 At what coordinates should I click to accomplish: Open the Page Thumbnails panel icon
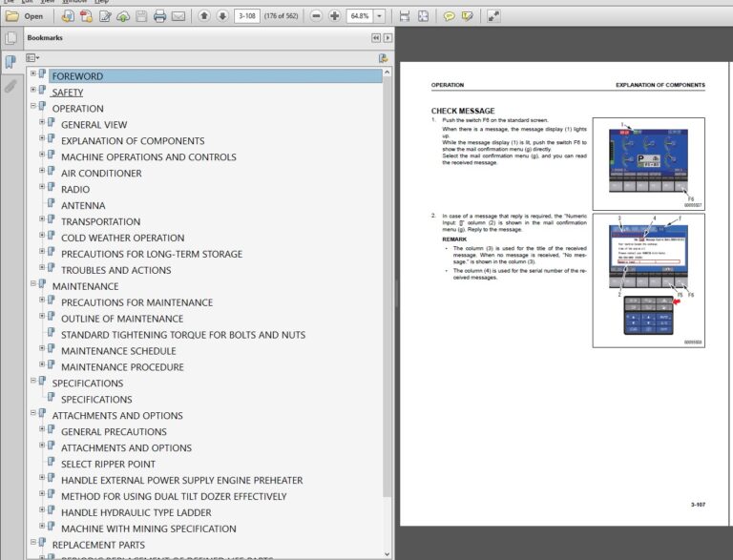(x=11, y=38)
